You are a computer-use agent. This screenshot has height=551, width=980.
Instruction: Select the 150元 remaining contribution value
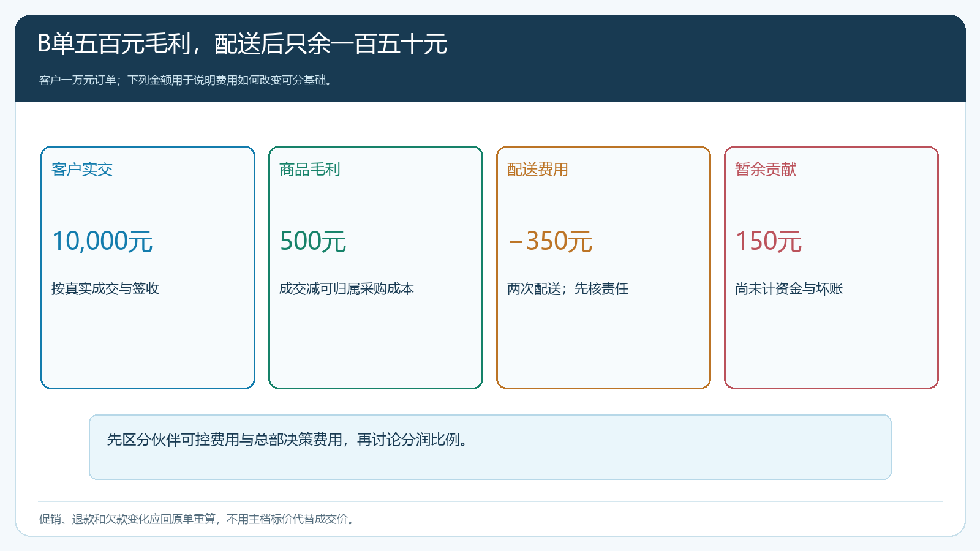(x=769, y=241)
